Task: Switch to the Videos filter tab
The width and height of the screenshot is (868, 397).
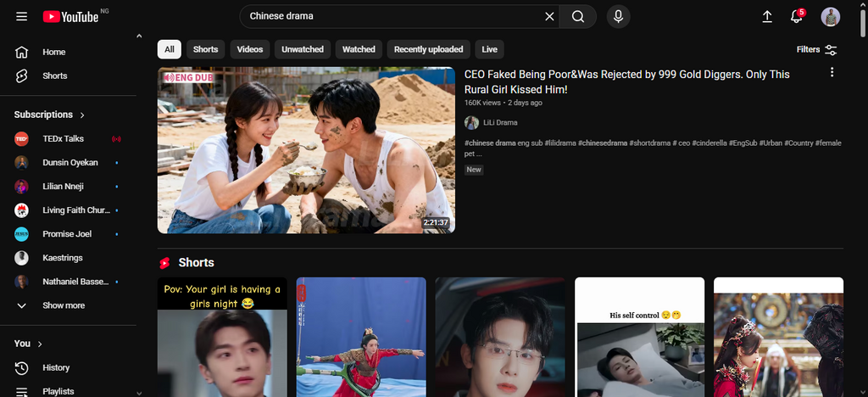Action: point(249,49)
